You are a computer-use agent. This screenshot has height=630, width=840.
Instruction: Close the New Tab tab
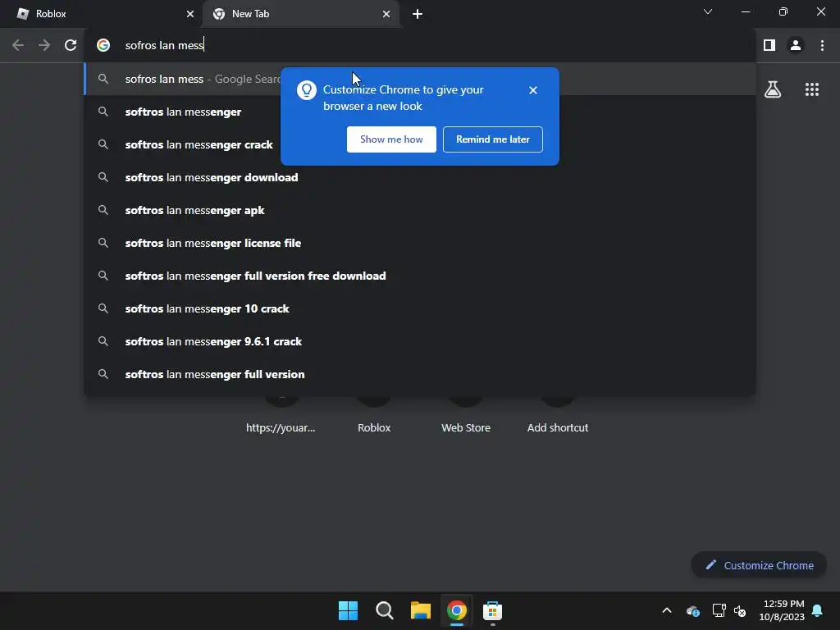tap(386, 14)
